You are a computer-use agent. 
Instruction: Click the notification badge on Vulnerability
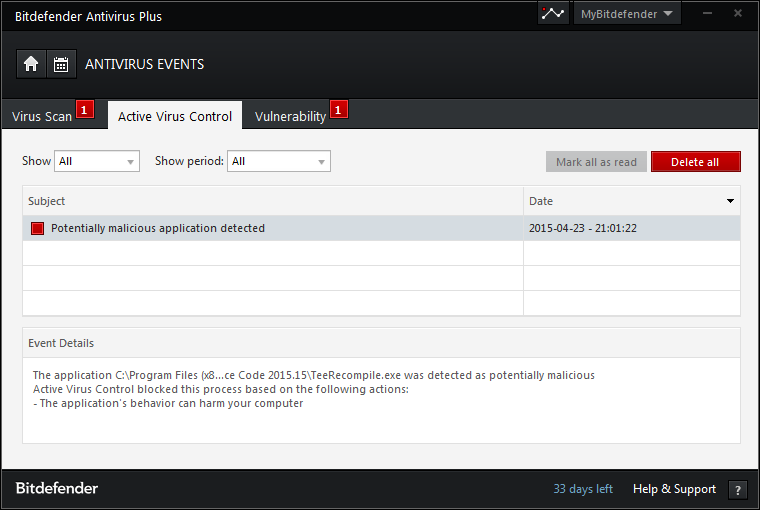(338, 110)
